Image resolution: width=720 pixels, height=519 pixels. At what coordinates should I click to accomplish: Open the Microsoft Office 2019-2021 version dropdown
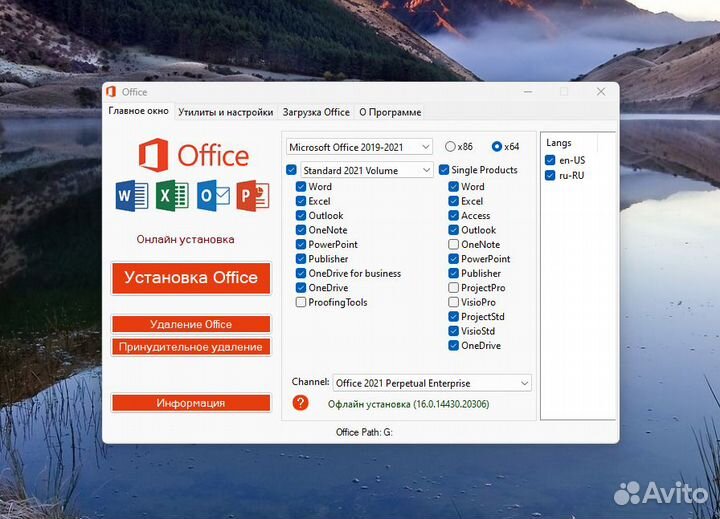(x=359, y=147)
